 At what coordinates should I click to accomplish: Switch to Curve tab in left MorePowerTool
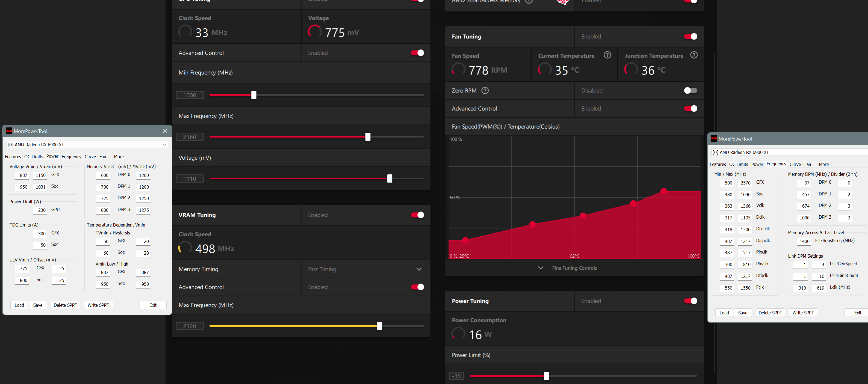[x=90, y=157]
